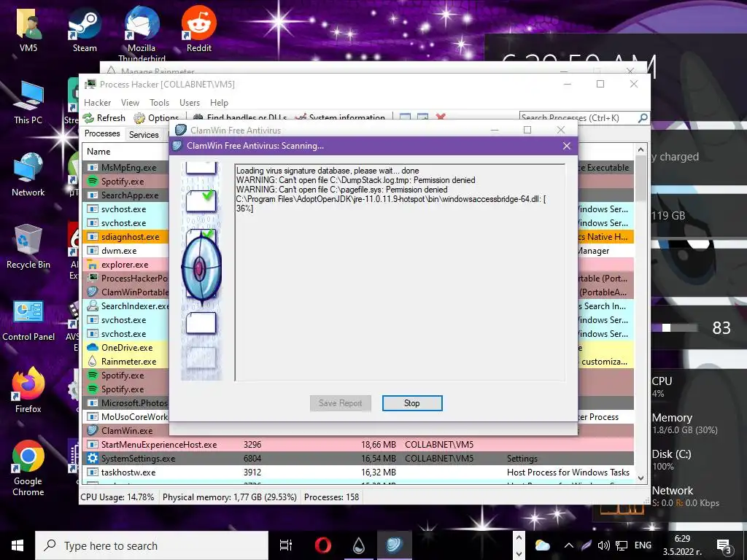Click the Processes: 158 status bar entry

coord(332,497)
